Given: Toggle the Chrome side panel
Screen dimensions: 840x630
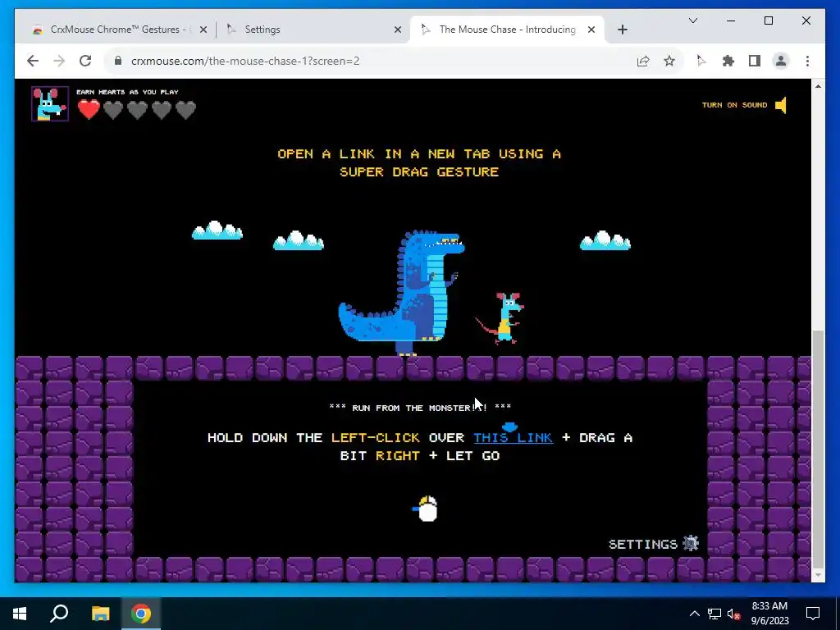Looking at the screenshot, I should (x=755, y=61).
